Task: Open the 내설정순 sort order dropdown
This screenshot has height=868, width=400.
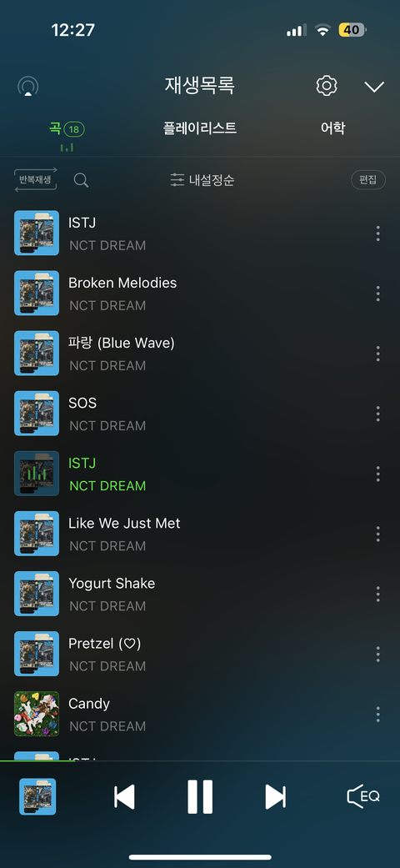Action: pyautogui.click(x=202, y=180)
